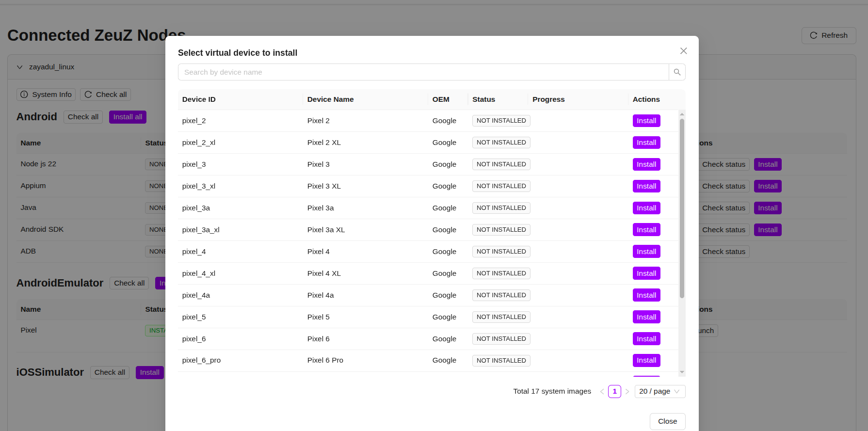This screenshot has width=868, height=431.
Task: Select page 1 in pagination
Action: pyautogui.click(x=614, y=391)
